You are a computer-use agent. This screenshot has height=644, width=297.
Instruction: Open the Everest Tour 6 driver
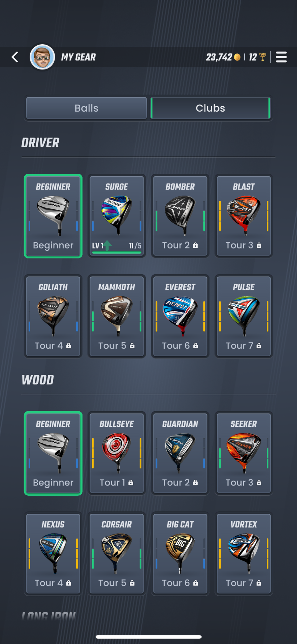pos(180,316)
